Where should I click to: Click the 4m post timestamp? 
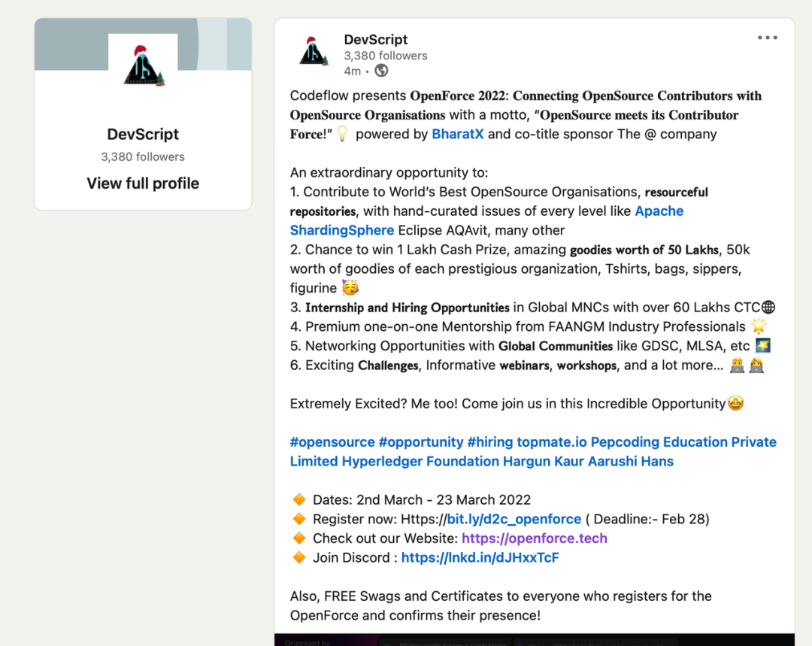pyautogui.click(x=352, y=71)
